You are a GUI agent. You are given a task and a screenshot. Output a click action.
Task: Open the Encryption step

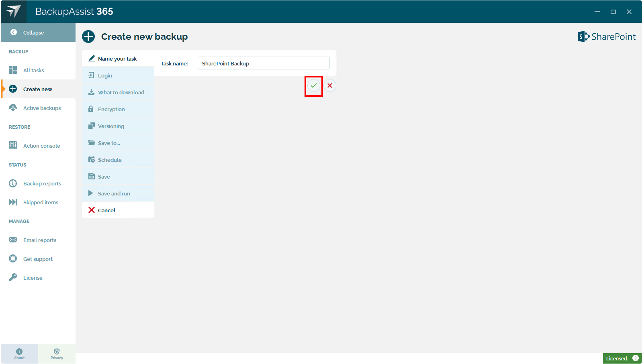[118, 109]
